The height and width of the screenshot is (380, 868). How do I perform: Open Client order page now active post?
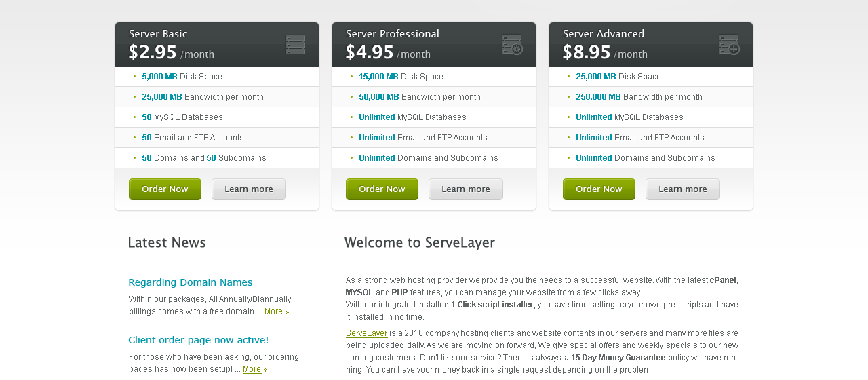199,340
